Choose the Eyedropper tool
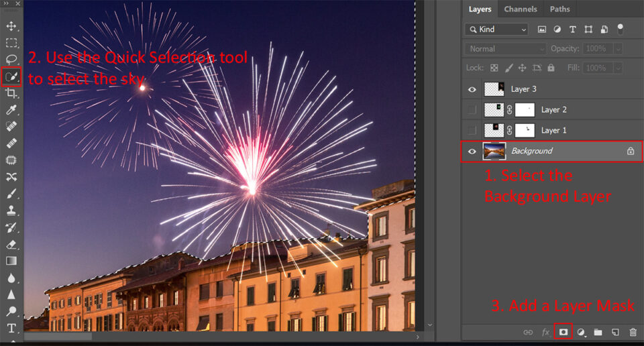 tap(11, 110)
